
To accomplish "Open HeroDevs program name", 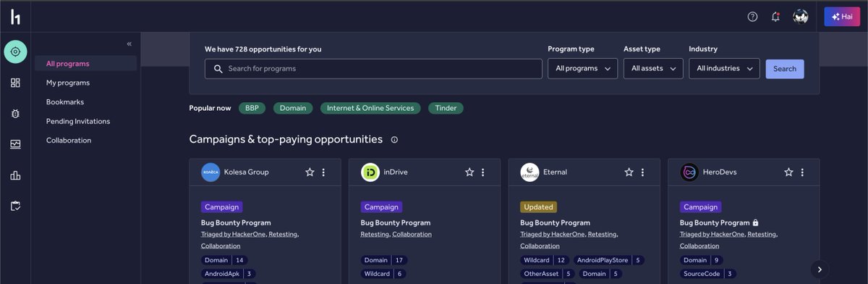I will [x=720, y=172].
